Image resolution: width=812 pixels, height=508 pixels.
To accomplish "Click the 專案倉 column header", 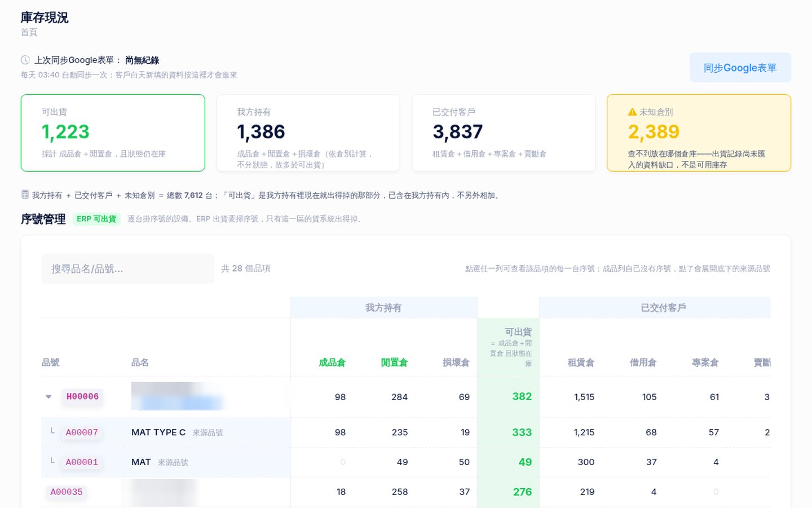I will click(x=705, y=362).
